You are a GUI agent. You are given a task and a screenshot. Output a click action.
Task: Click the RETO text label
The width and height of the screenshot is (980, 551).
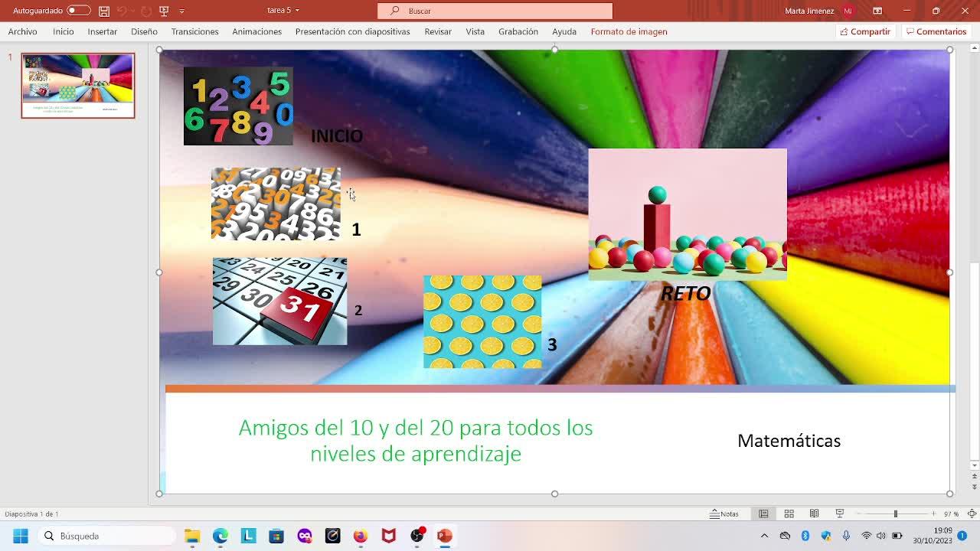(x=685, y=294)
